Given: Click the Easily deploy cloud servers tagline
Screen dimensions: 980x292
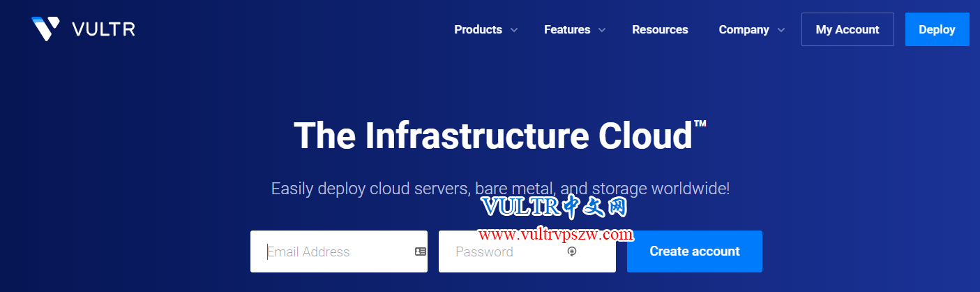Looking at the screenshot, I should 500,189.
